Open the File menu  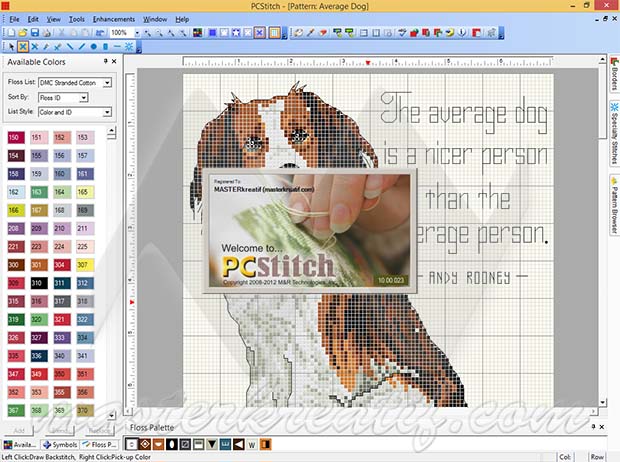[14, 19]
